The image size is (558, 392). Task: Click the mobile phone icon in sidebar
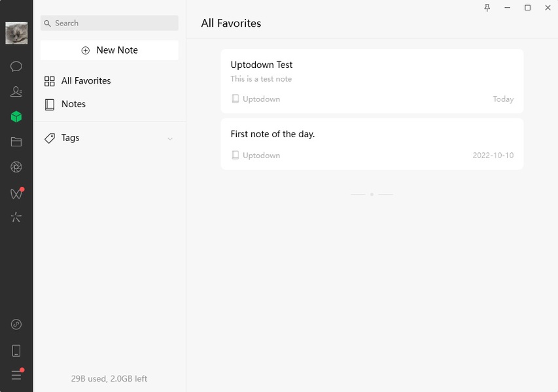(16, 351)
